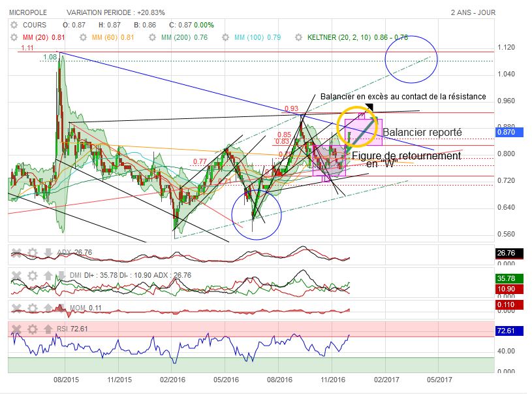Open RSI panel settings gear
This screenshot has height=394, width=532.
coord(32,329)
